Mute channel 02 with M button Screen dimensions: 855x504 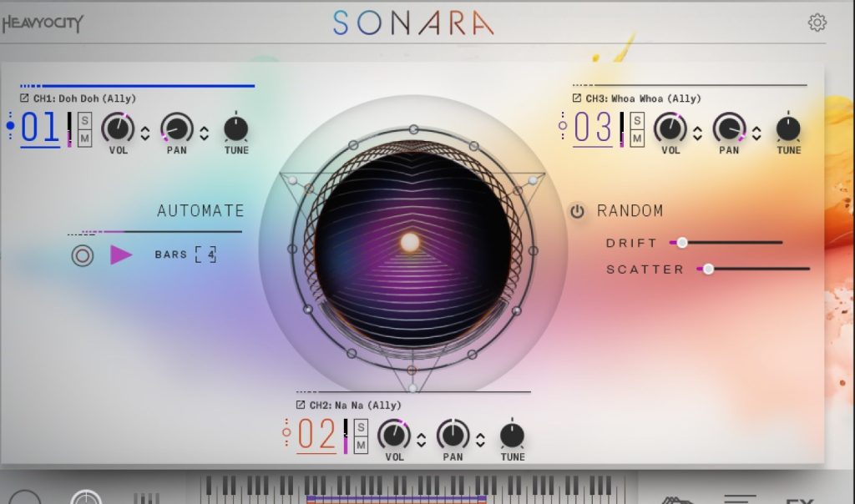tap(361, 445)
